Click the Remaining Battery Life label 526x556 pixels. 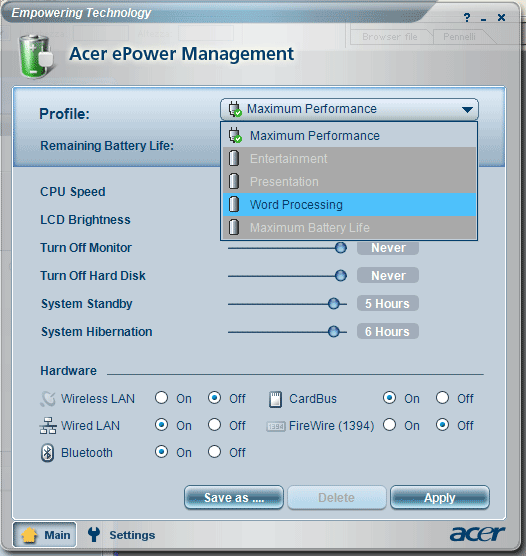(x=107, y=146)
